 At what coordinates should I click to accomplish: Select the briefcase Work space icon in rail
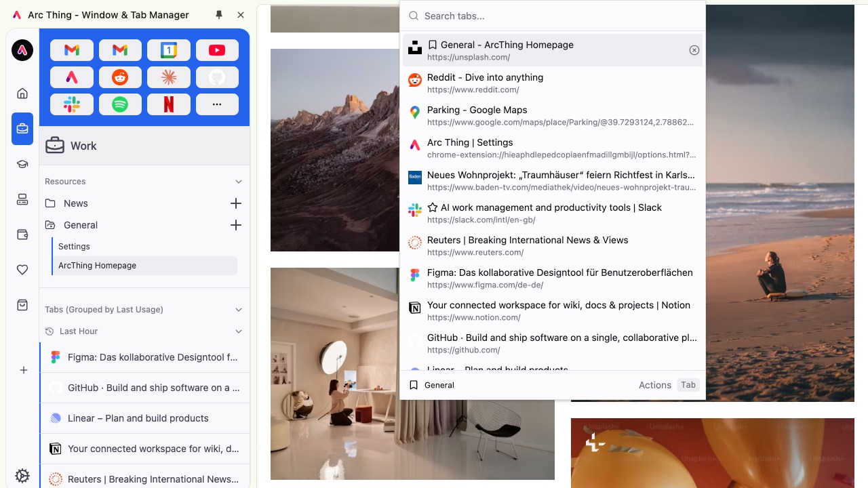[22, 129]
